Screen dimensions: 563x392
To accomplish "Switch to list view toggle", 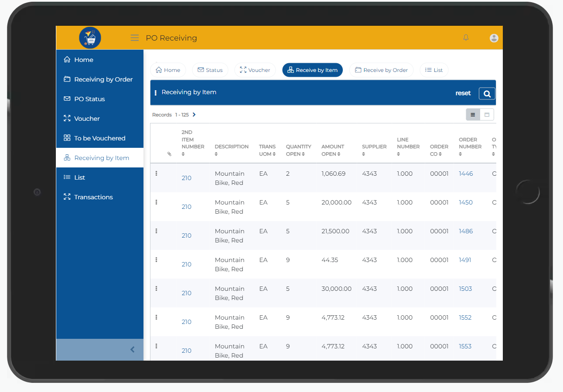I will pos(473,115).
